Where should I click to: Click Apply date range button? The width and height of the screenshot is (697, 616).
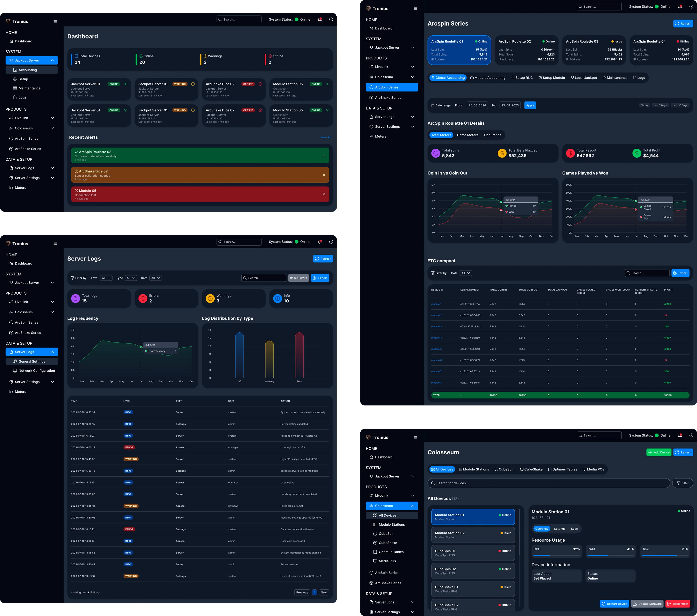click(x=530, y=105)
